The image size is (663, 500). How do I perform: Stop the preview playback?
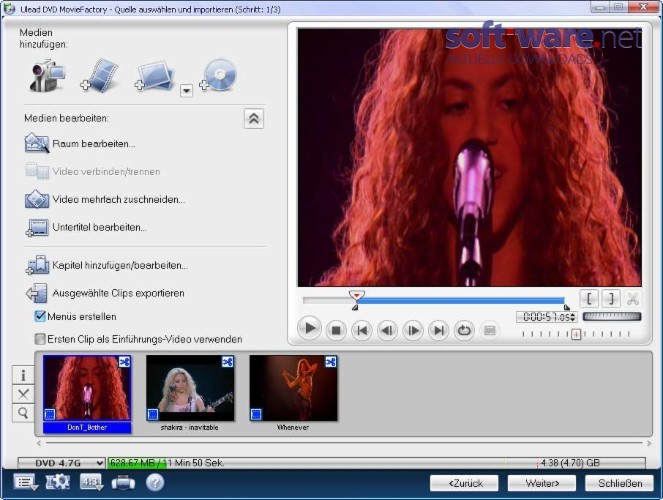coord(336,331)
